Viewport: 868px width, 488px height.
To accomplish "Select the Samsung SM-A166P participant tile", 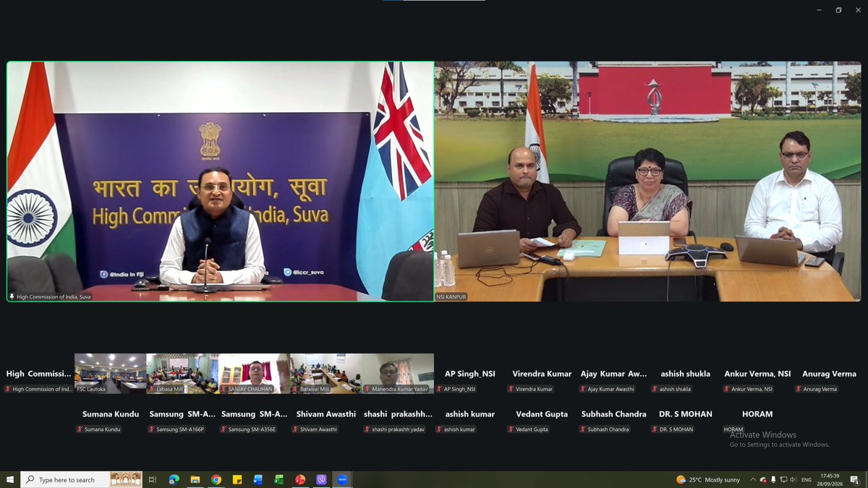I will 182,414.
